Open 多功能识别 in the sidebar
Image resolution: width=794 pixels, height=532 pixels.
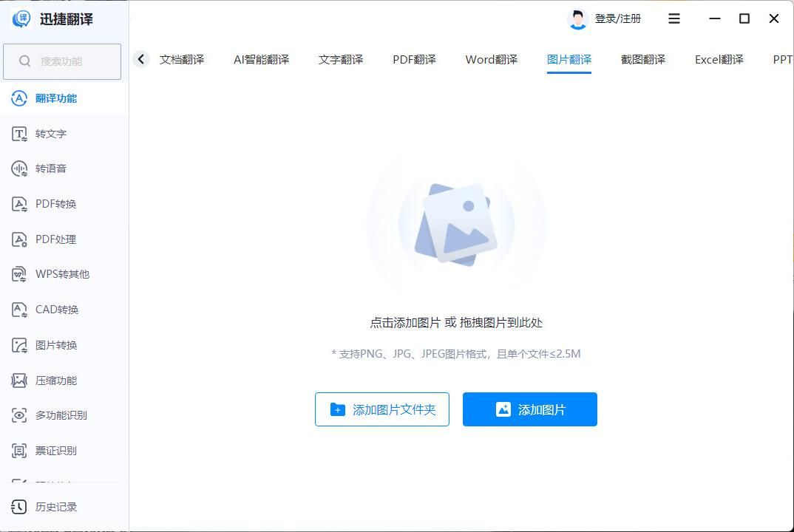[64, 415]
